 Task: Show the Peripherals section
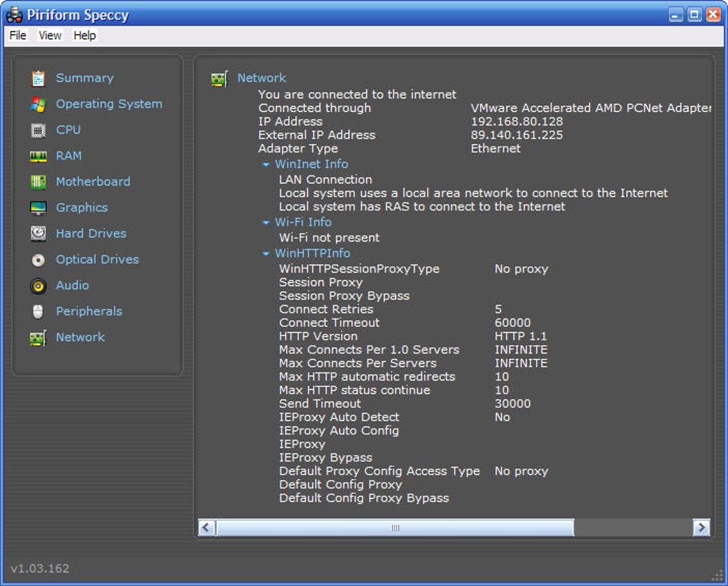[x=89, y=311]
